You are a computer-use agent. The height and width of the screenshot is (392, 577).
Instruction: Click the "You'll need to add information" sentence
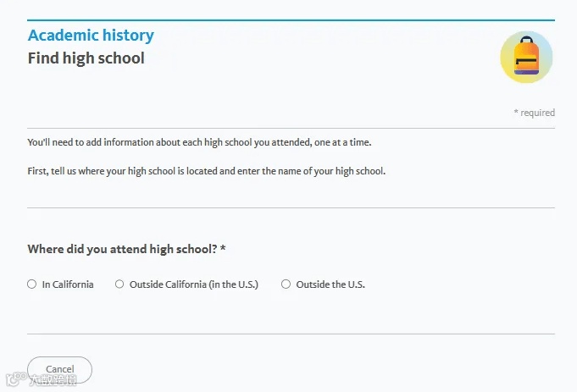click(199, 142)
